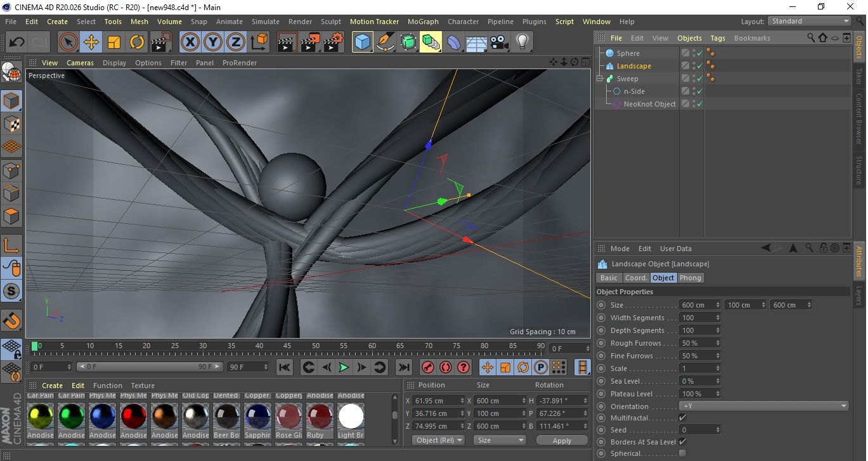Open the MoGraph menu
Image resolution: width=868 pixels, height=461 pixels.
pyautogui.click(x=423, y=22)
